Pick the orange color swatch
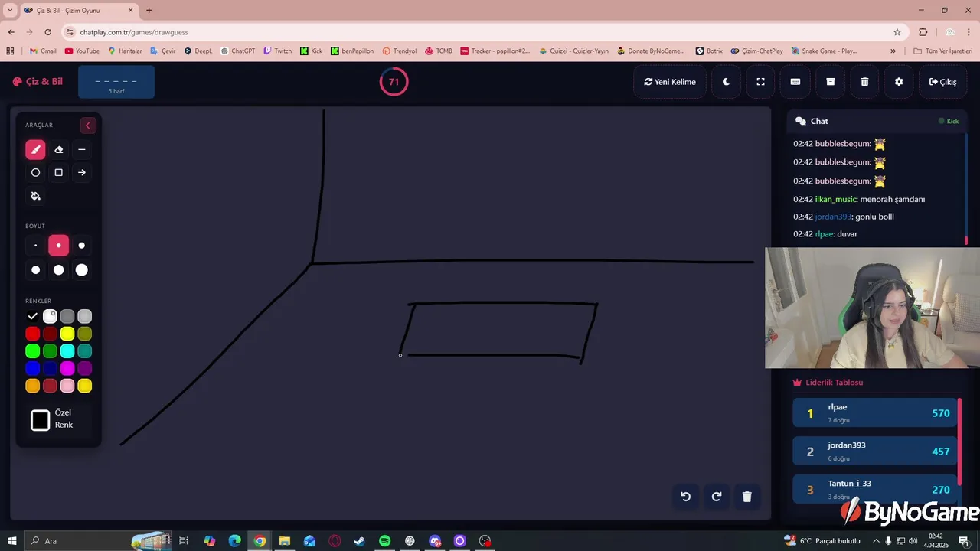The width and height of the screenshot is (980, 551). [x=32, y=386]
